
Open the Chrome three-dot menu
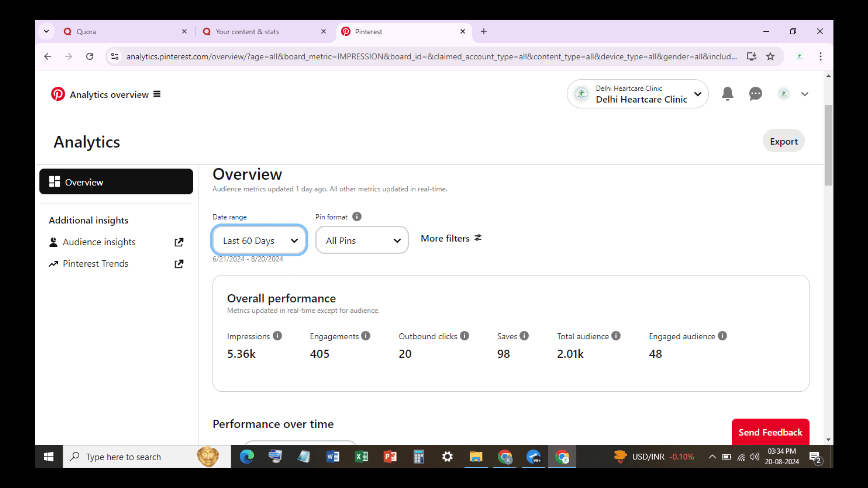(x=821, y=56)
